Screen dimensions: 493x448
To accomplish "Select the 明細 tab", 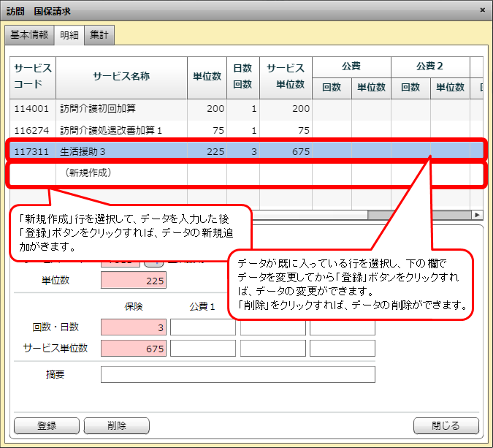I will coord(69,34).
